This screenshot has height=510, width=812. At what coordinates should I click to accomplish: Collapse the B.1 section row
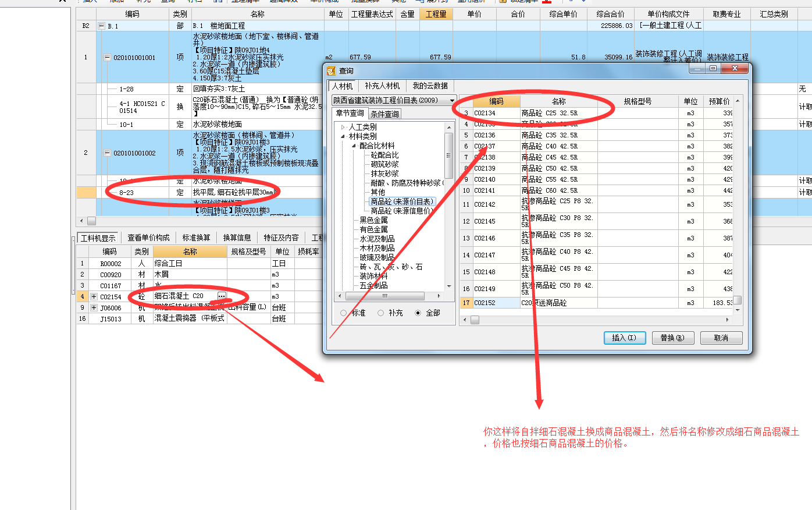(x=102, y=26)
